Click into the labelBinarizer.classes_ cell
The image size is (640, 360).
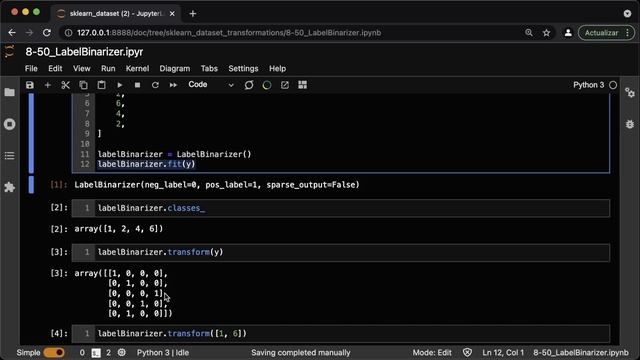[x=341, y=208]
